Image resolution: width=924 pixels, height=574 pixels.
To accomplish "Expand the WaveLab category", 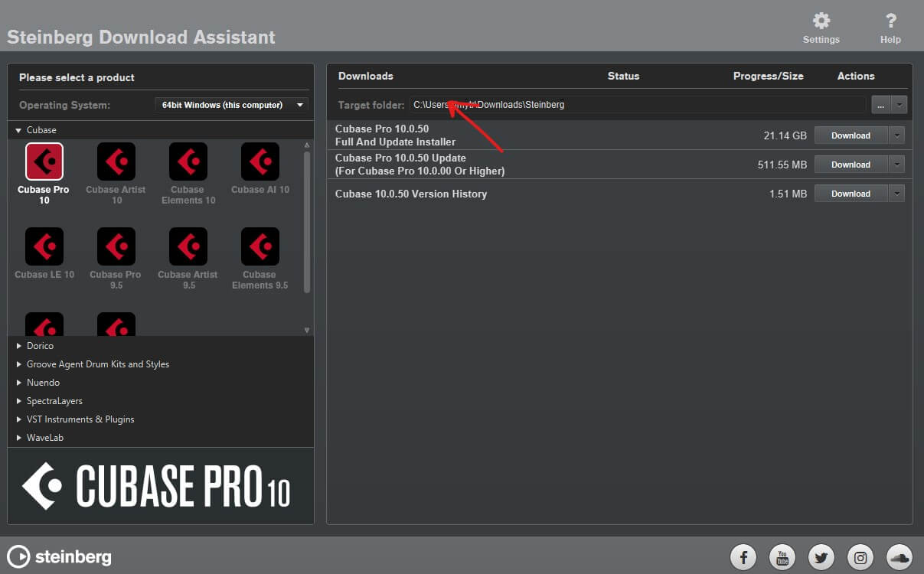I will 19,438.
